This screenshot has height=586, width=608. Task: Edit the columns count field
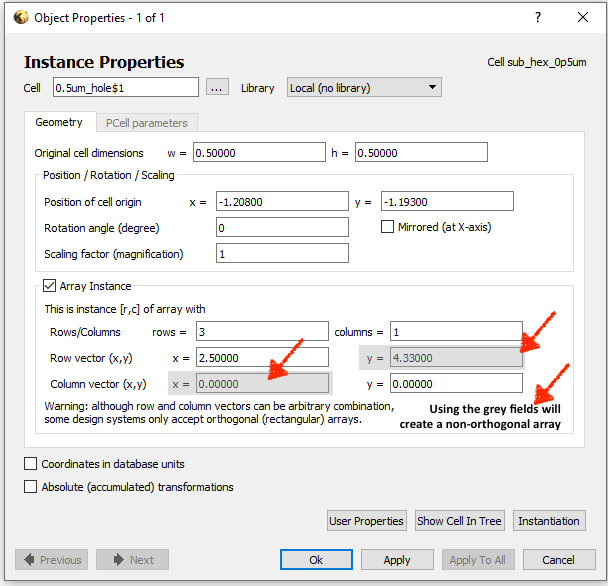[x=456, y=332]
